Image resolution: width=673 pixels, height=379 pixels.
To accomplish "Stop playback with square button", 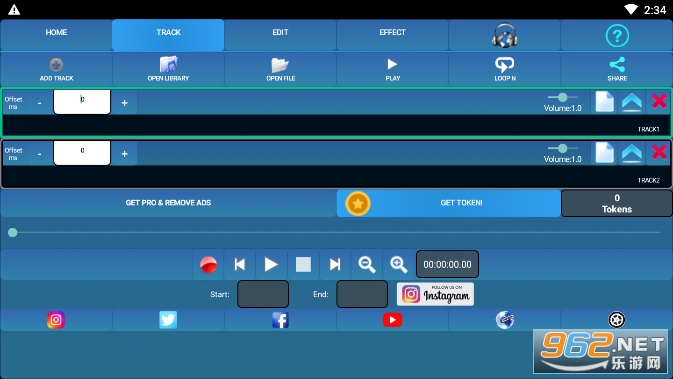I will coord(303,264).
